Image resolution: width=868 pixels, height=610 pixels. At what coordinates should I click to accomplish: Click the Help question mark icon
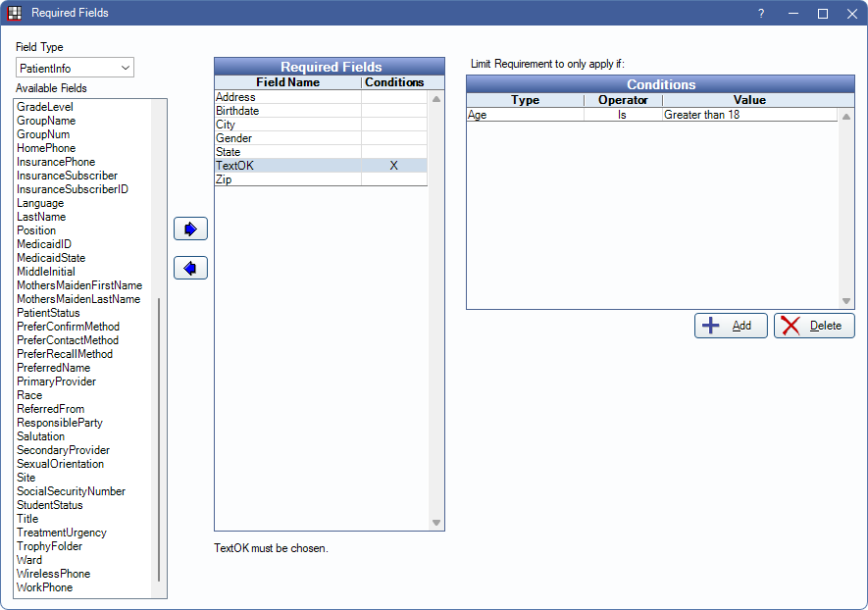click(x=760, y=14)
